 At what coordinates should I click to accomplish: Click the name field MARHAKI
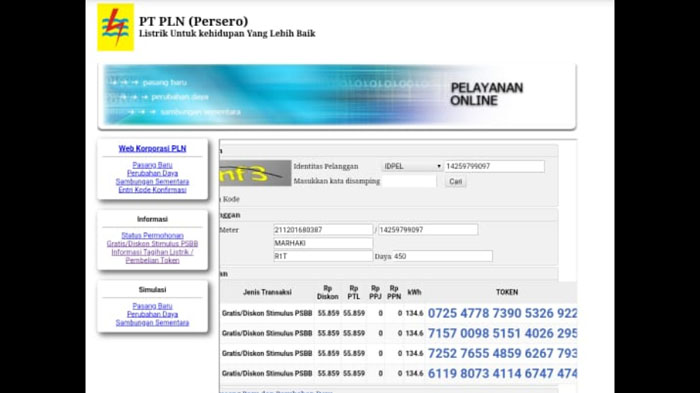point(323,243)
